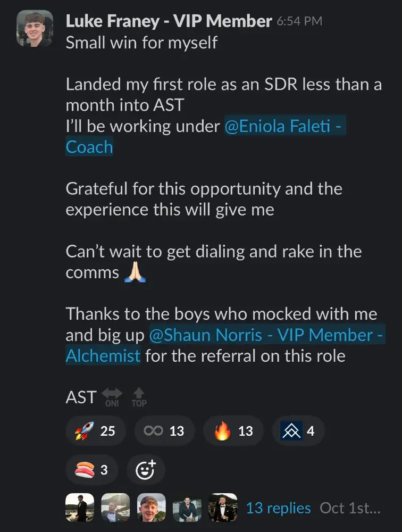
Task: Click the middle reply participant avatar
Action: point(152,508)
